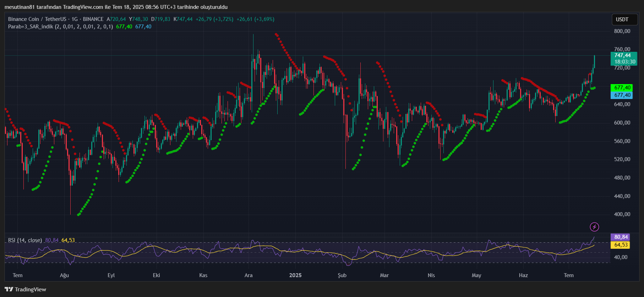Click the +26,79 (+3,72%) change value
The image size is (644, 297).
tap(214, 19)
